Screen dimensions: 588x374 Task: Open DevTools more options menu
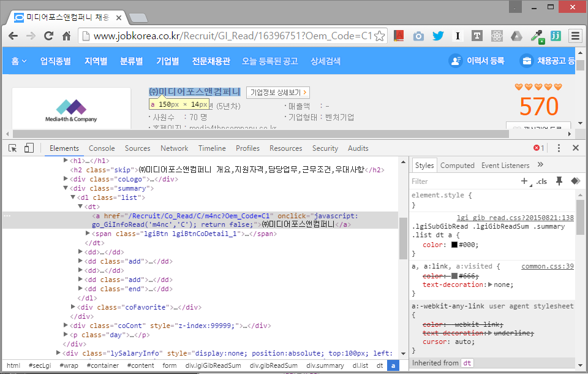559,148
